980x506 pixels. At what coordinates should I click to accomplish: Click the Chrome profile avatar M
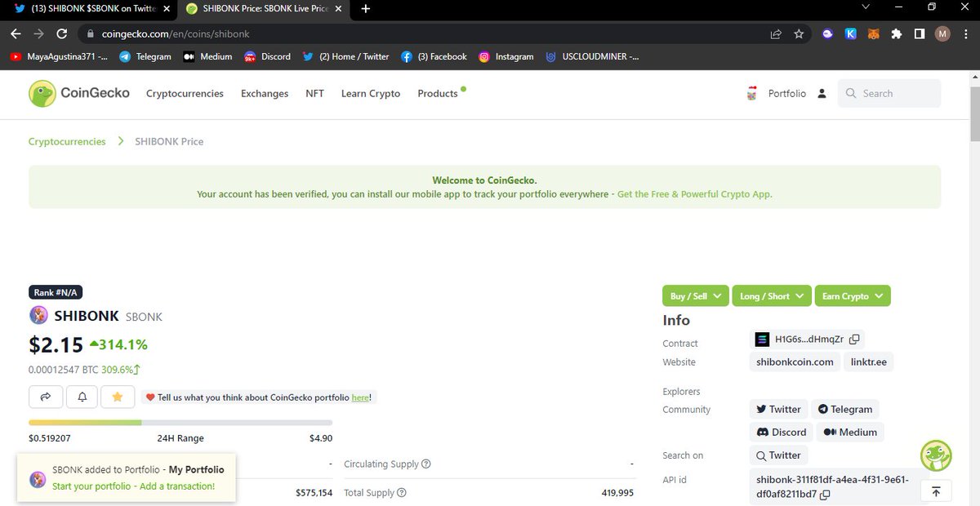click(x=942, y=34)
